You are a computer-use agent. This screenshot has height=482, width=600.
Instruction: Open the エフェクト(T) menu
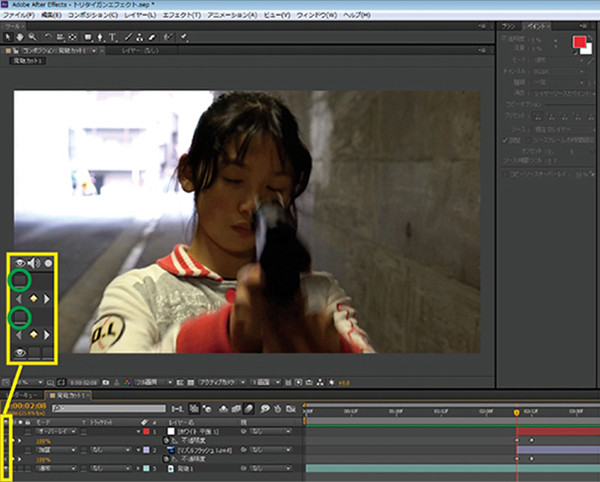(182, 15)
